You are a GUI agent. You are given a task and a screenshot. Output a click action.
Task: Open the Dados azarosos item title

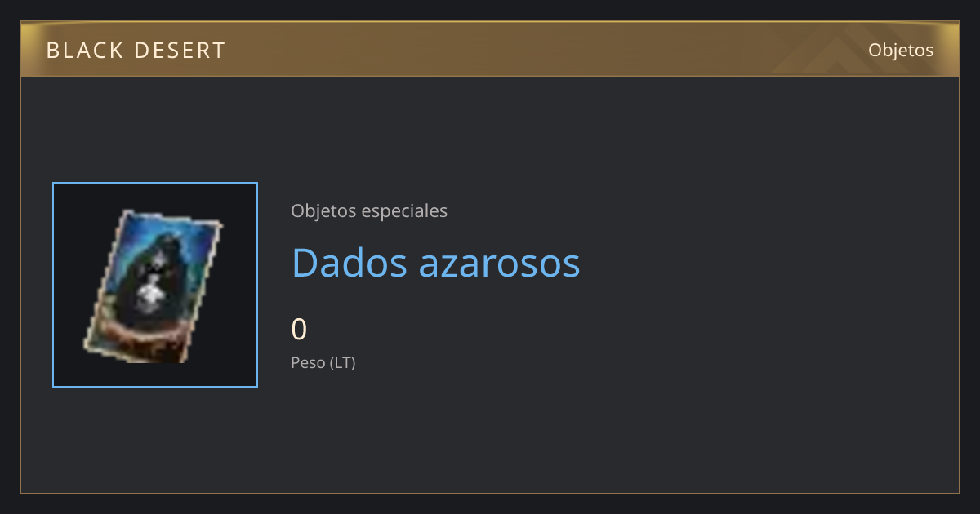pyautogui.click(x=436, y=262)
